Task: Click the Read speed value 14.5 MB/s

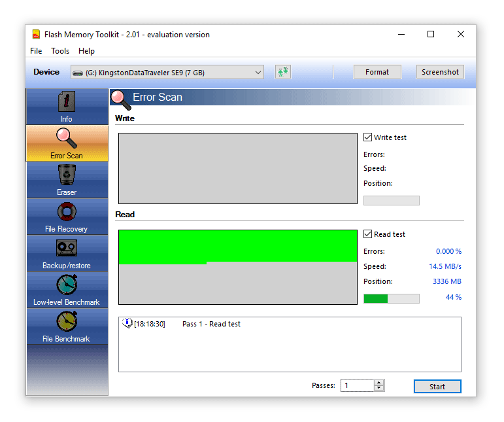Action: (x=445, y=266)
